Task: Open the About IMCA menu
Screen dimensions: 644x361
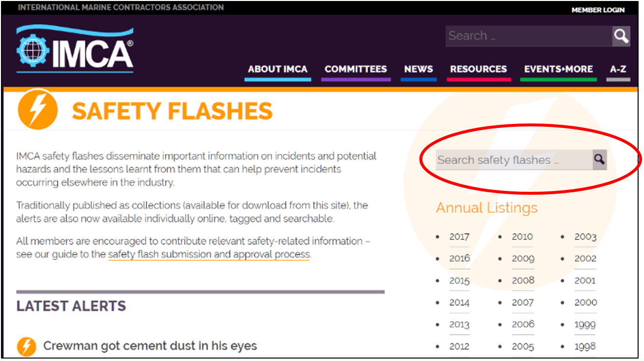Action: (278, 69)
